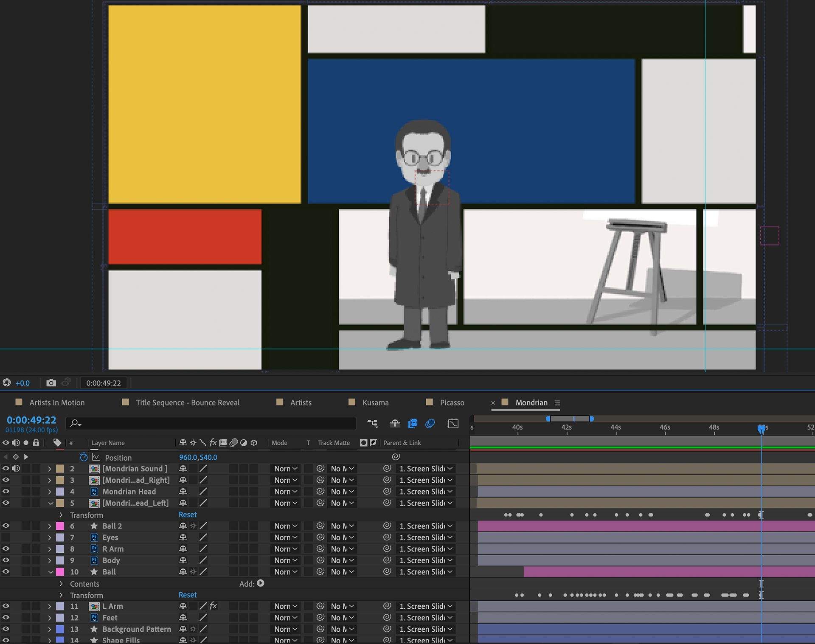Toggle rasterize switch on Ball layer

(193, 572)
